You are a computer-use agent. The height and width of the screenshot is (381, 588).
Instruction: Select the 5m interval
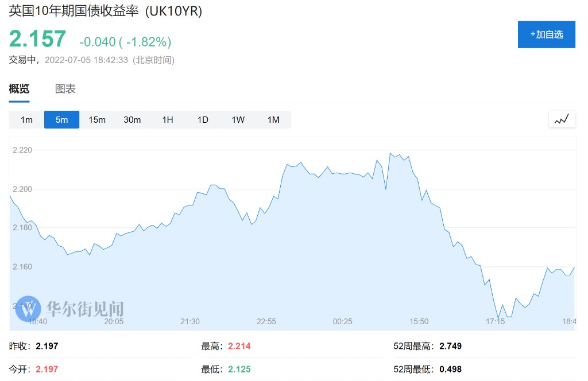coord(61,120)
